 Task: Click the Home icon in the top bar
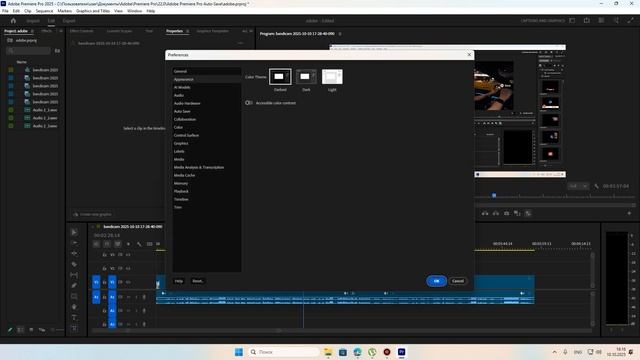(13, 20)
